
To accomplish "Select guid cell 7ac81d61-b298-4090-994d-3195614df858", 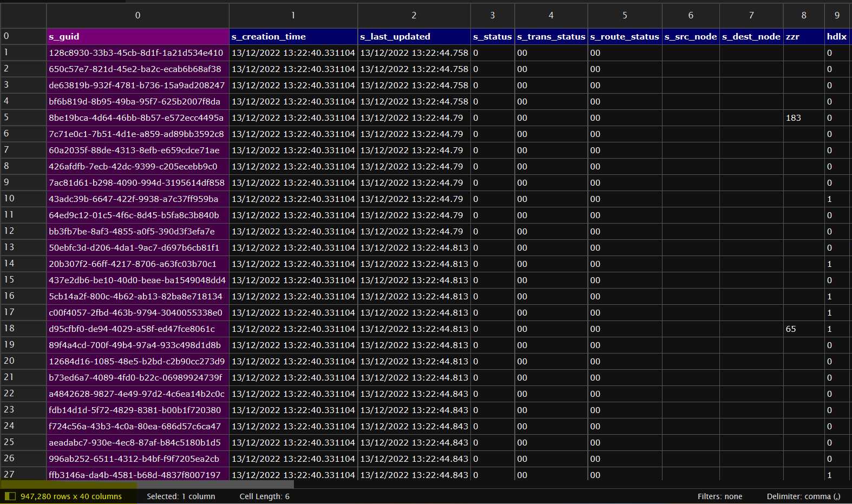I will click(137, 182).
